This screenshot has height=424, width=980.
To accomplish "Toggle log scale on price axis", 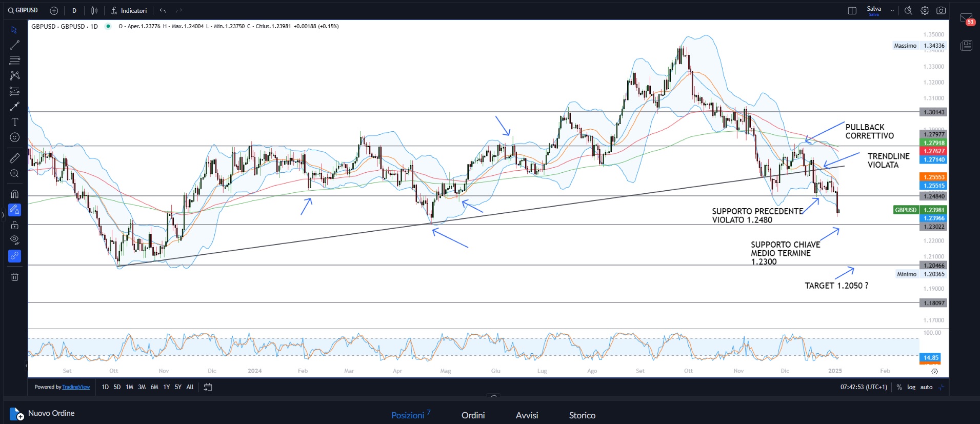I will 911,387.
